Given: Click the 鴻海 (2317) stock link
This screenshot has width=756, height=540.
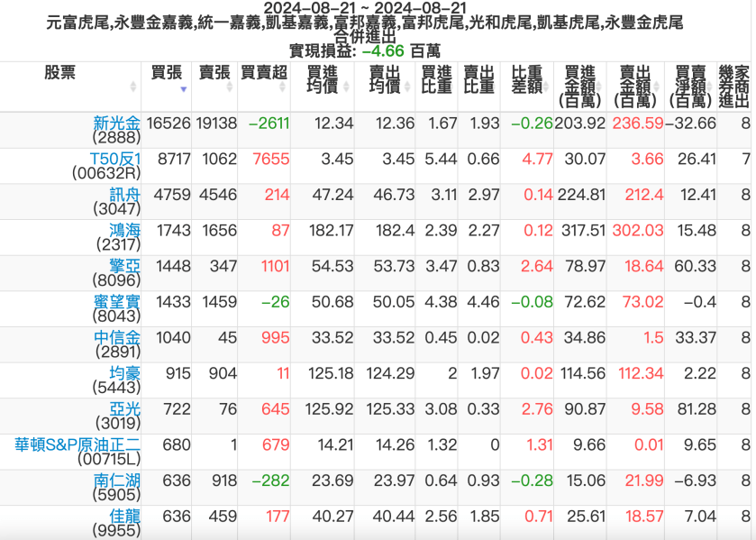Looking at the screenshot, I should point(125,230).
